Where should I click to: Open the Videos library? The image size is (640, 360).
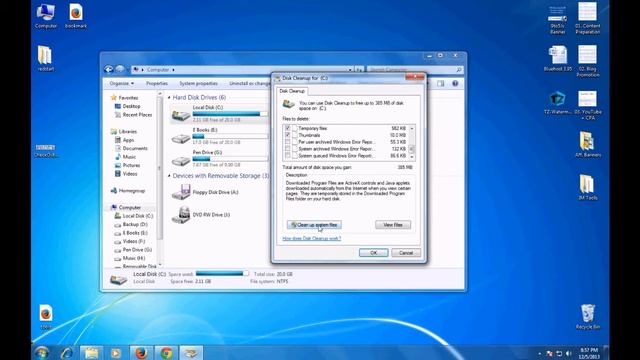pyautogui.click(x=130, y=174)
